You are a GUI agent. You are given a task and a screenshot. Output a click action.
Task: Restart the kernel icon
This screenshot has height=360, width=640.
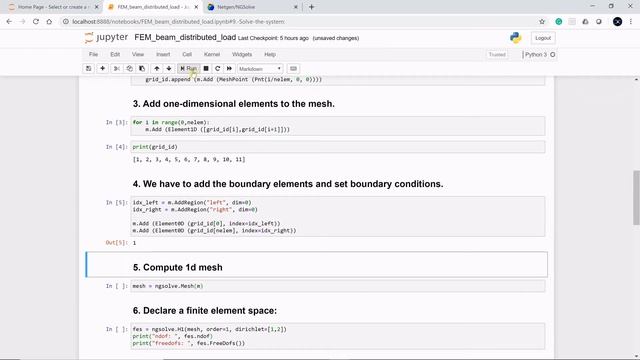pyautogui.click(x=218, y=69)
